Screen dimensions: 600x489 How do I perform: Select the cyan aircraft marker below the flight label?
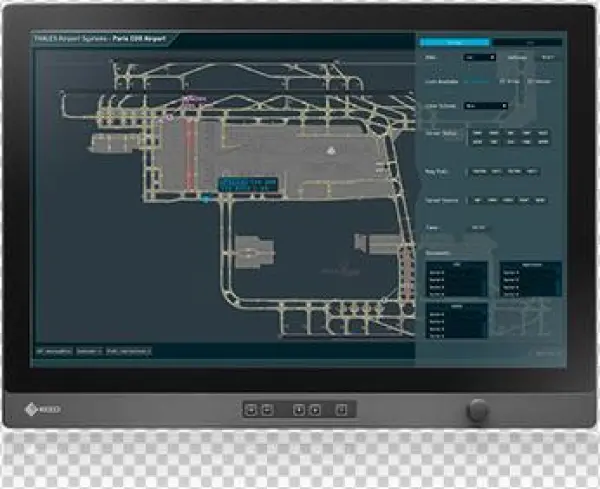[206, 199]
